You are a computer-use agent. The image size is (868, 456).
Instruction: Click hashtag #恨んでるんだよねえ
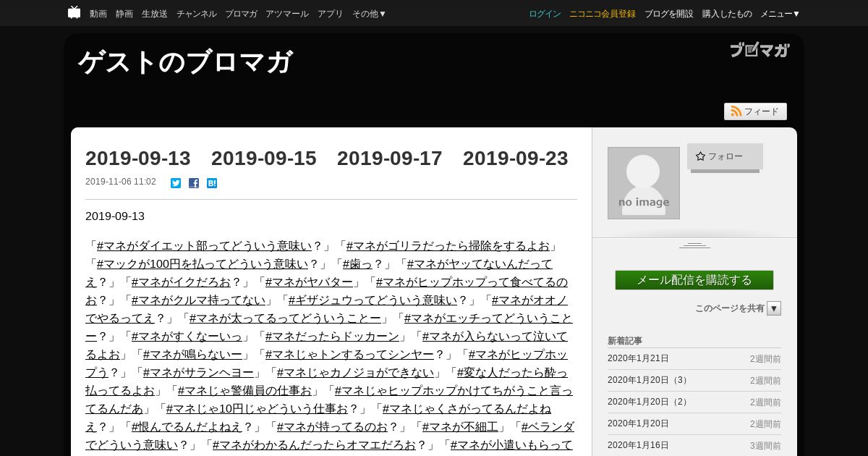click(x=187, y=427)
